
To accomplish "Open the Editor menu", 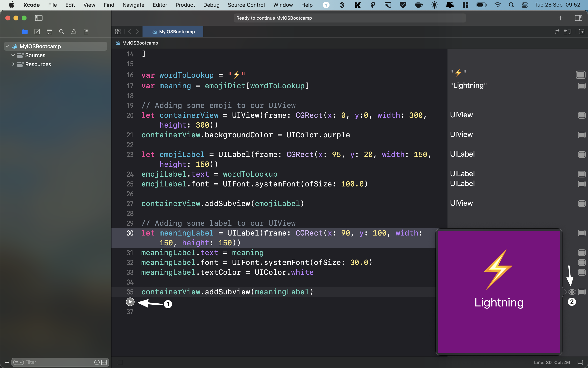I will (160, 5).
